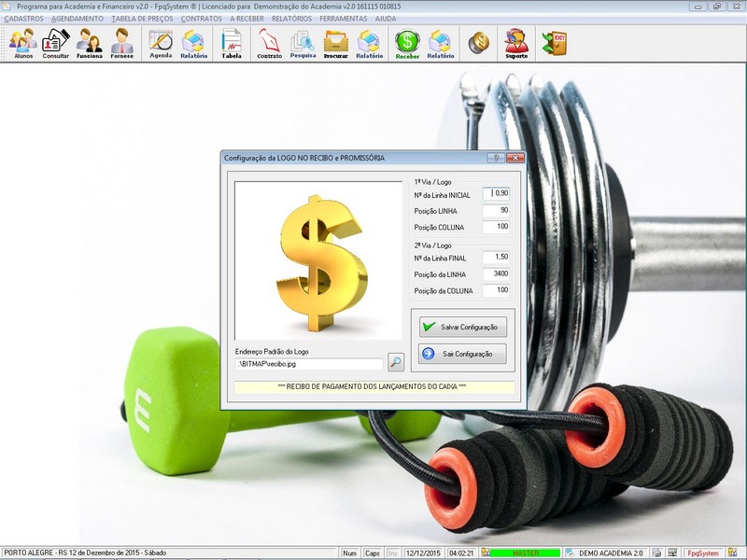Click the 12/12/2015 date in status bar

[x=423, y=553]
